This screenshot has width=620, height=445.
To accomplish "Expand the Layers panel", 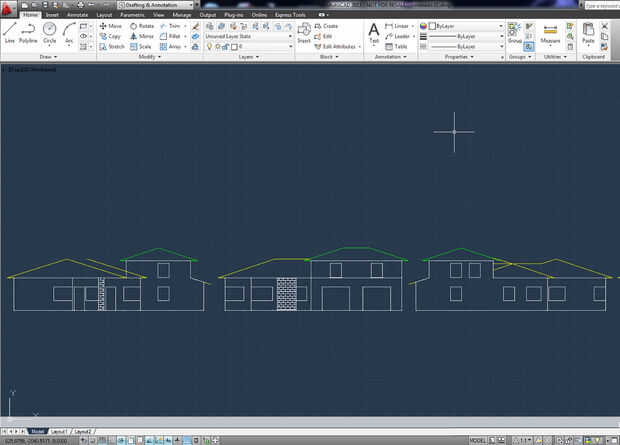I will click(x=249, y=57).
